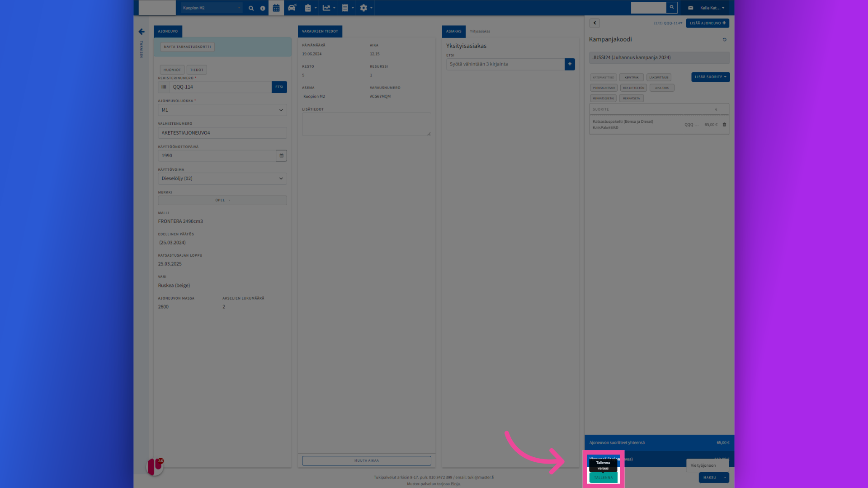This screenshot has width=868, height=488.
Task: Open the (2/2) QQQ-114 vehicle selector
Action: (668, 23)
